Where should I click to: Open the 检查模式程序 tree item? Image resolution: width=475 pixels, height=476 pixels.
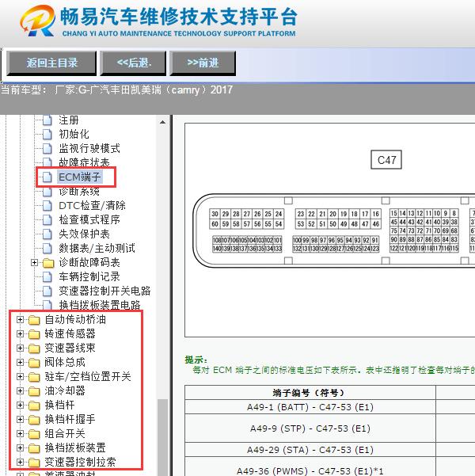click(x=89, y=219)
